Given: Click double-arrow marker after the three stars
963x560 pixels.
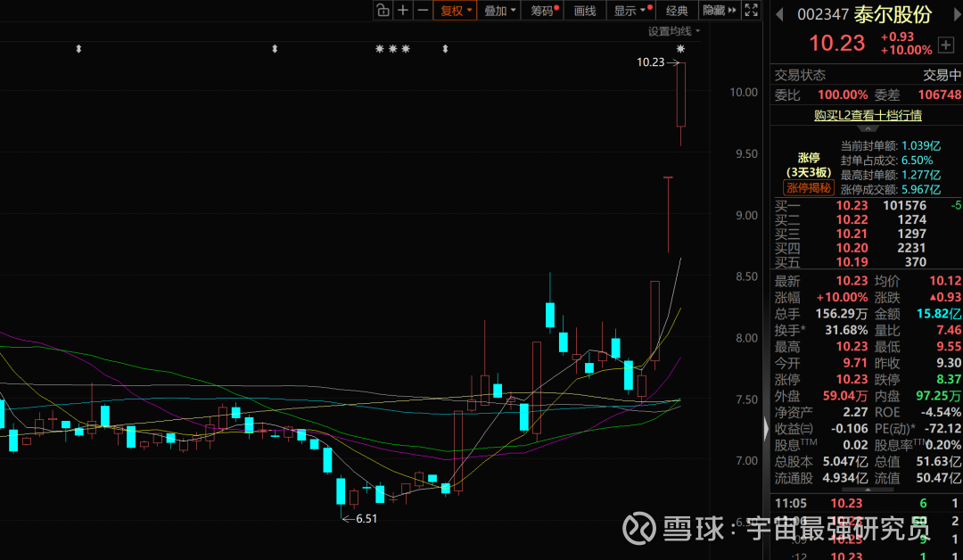Looking at the screenshot, I should (x=445, y=48).
